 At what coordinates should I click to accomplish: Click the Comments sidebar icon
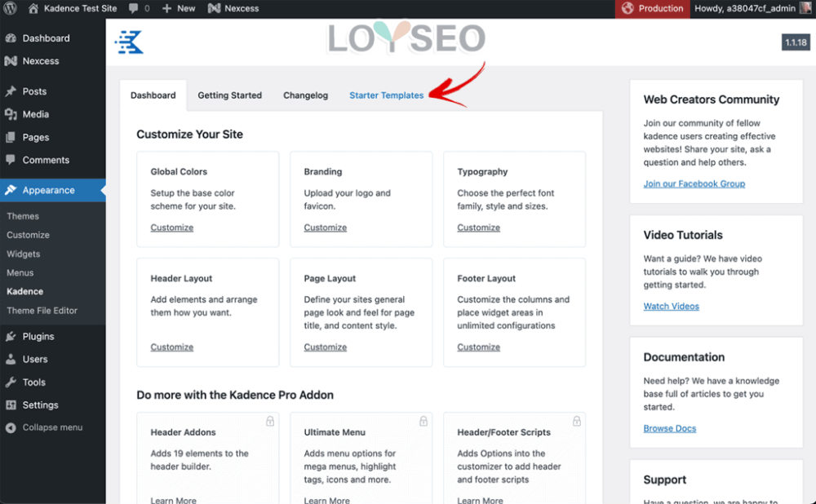(11, 160)
